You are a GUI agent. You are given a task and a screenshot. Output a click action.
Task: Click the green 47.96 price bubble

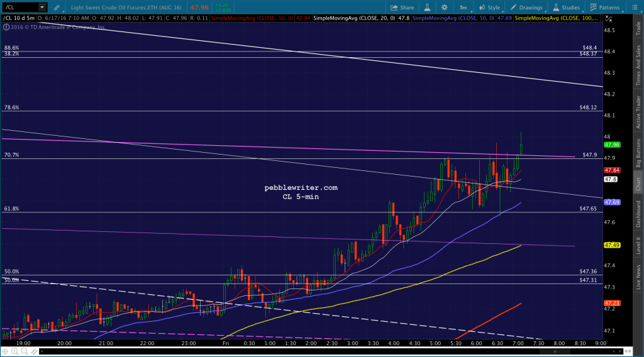[x=611, y=145]
